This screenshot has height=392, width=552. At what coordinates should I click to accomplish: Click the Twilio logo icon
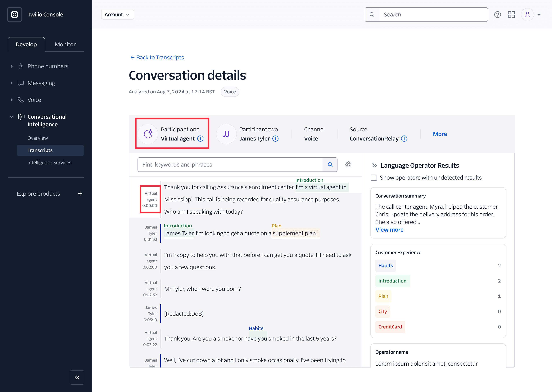(x=15, y=14)
